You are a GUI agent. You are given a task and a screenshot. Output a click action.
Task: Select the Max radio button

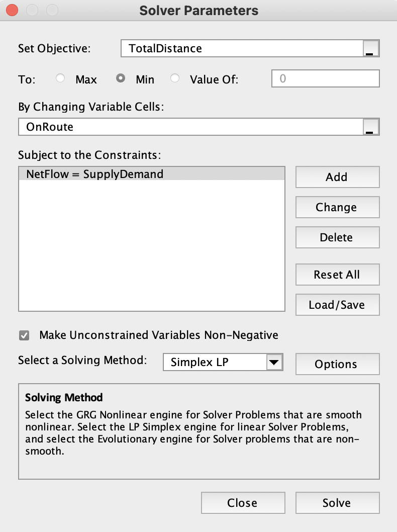[x=60, y=78]
